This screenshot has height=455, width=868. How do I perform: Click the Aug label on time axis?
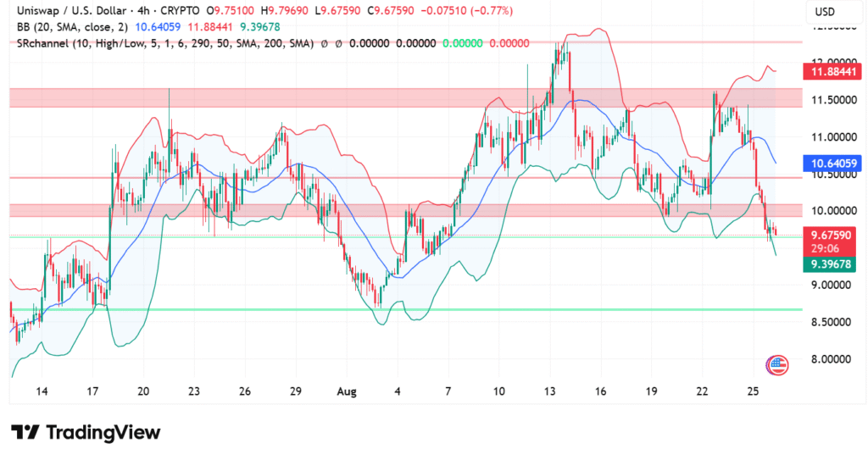click(347, 391)
